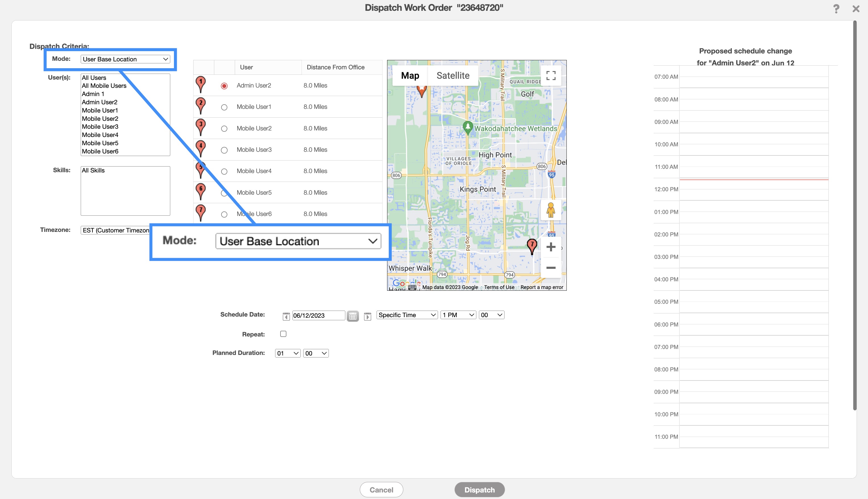Toggle fullscreen view on the map
The width and height of the screenshot is (868, 499).
pyautogui.click(x=551, y=76)
